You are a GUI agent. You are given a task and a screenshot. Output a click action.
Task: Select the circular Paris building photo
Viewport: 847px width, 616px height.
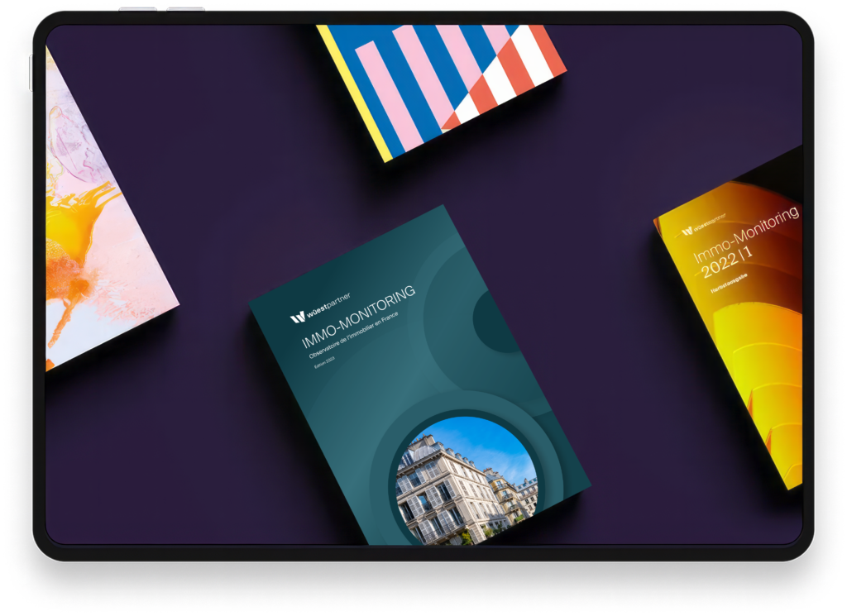(x=467, y=480)
